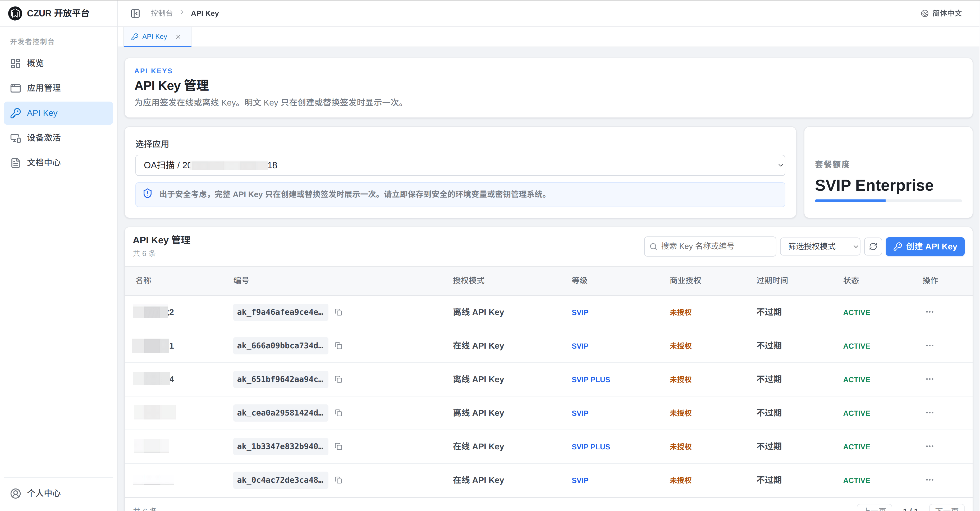This screenshot has height=511, width=980.
Task: Click SVIP PLUS level in ak_651bf9642aa94c row
Action: click(590, 380)
